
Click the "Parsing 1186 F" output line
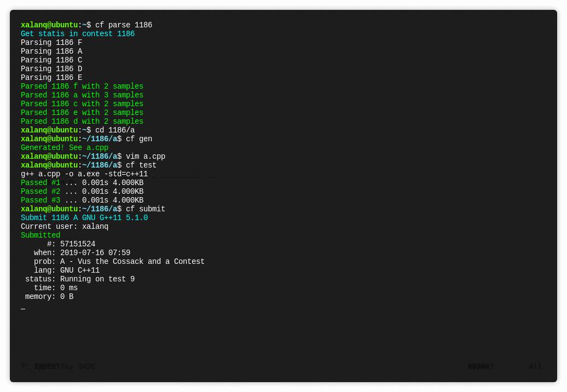51,43
